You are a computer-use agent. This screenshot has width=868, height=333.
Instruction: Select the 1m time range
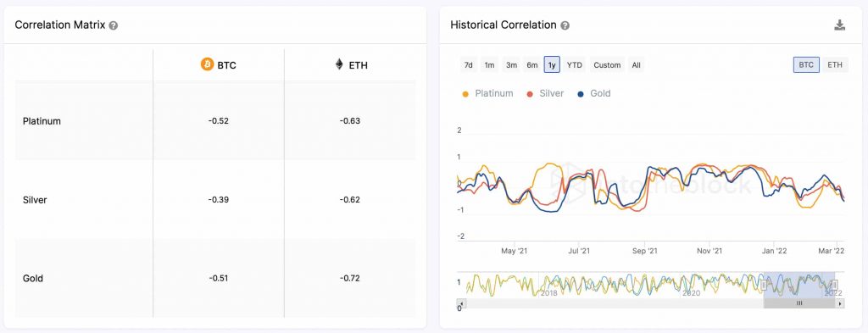pos(489,64)
